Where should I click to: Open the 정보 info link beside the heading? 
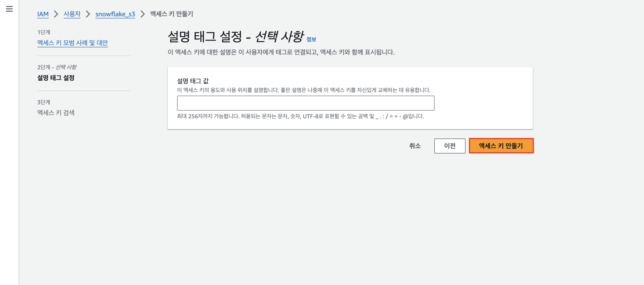pos(311,39)
